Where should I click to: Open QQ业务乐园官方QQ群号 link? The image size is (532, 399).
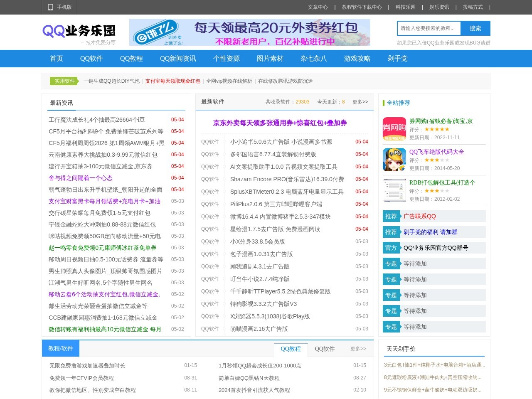click(436, 248)
